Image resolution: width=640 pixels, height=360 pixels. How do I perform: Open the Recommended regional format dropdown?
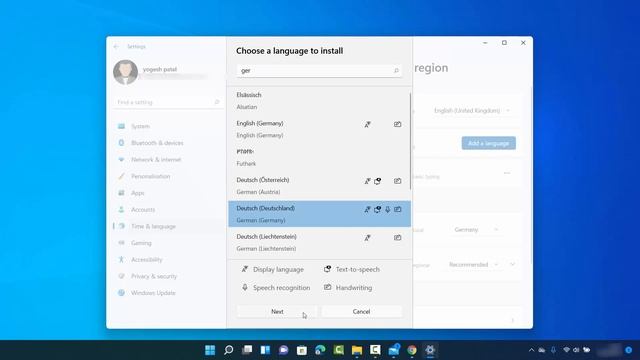(473, 264)
